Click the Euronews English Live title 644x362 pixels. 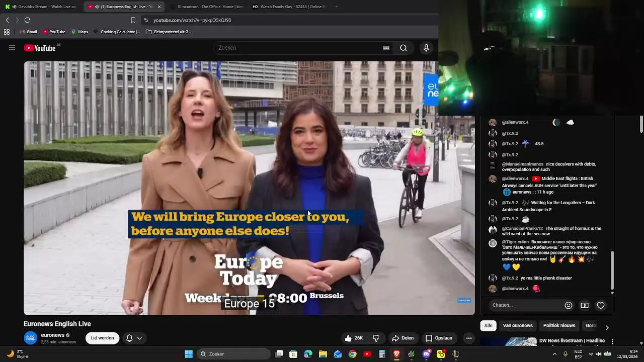coord(57,324)
